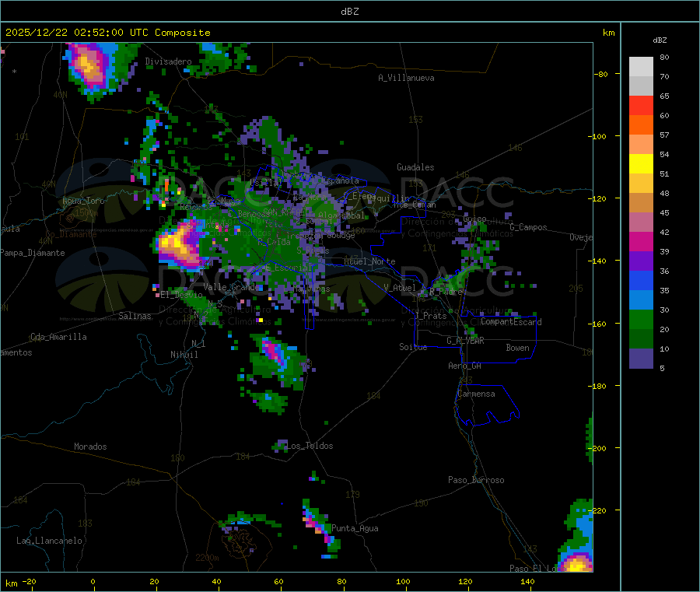Click the G_ALVEAR place label
The height and width of the screenshot is (592, 700).
coord(465,341)
